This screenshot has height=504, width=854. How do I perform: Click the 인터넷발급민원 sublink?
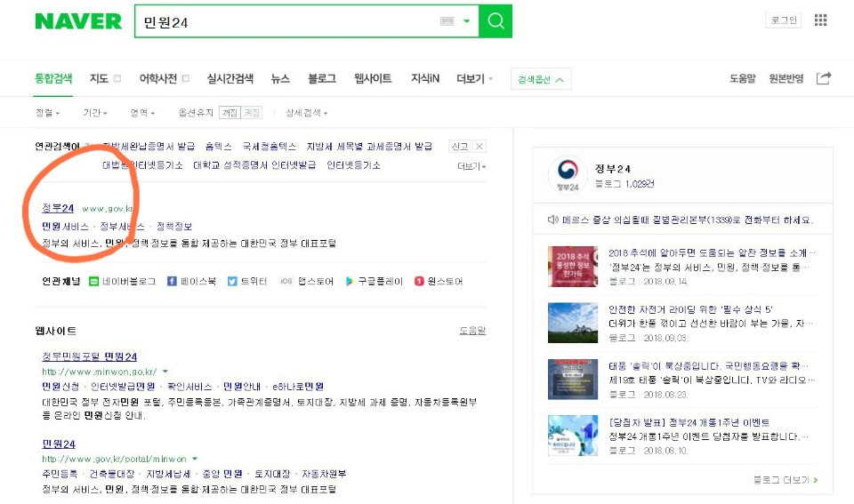pos(123,387)
